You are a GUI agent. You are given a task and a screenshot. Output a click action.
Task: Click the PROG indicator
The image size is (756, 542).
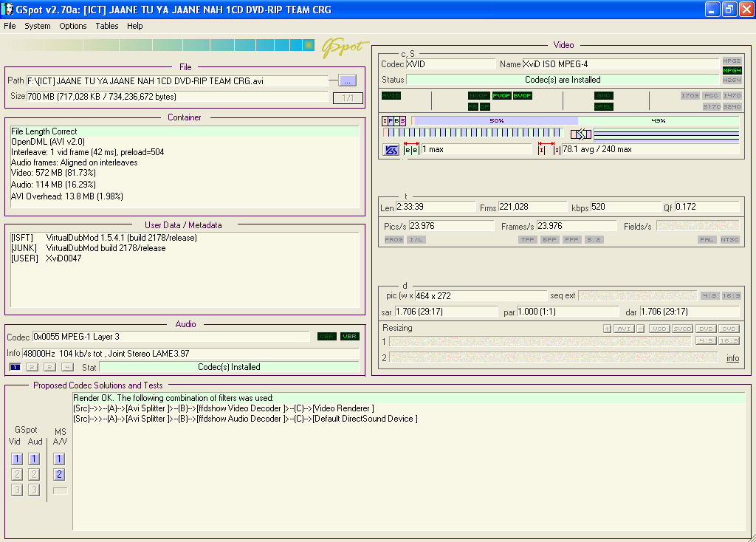[x=394, y=240]
